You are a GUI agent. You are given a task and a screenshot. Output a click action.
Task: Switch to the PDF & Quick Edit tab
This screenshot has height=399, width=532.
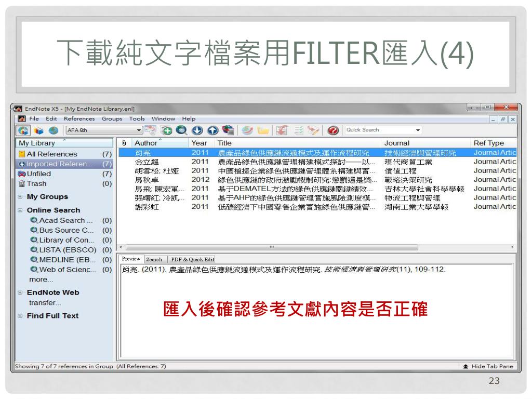coord(192,260)
